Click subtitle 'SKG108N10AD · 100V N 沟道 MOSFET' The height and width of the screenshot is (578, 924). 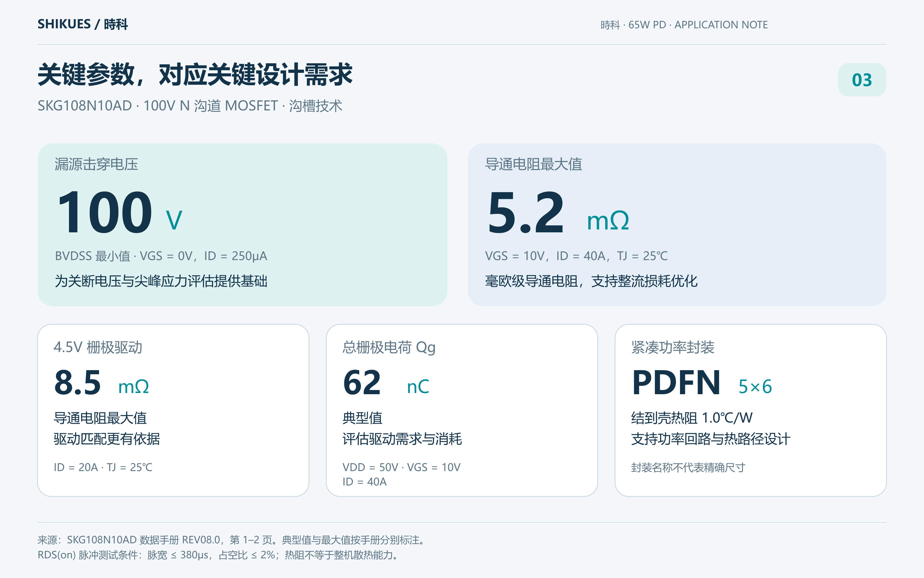157,105
